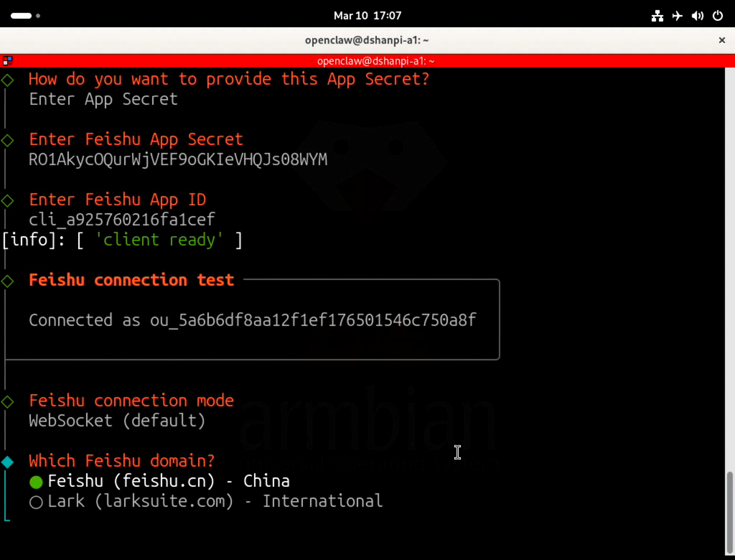This screenshot has height=560, width=735.
Task: Click the power icon in system tray
Action: click(x=718, y=16)
